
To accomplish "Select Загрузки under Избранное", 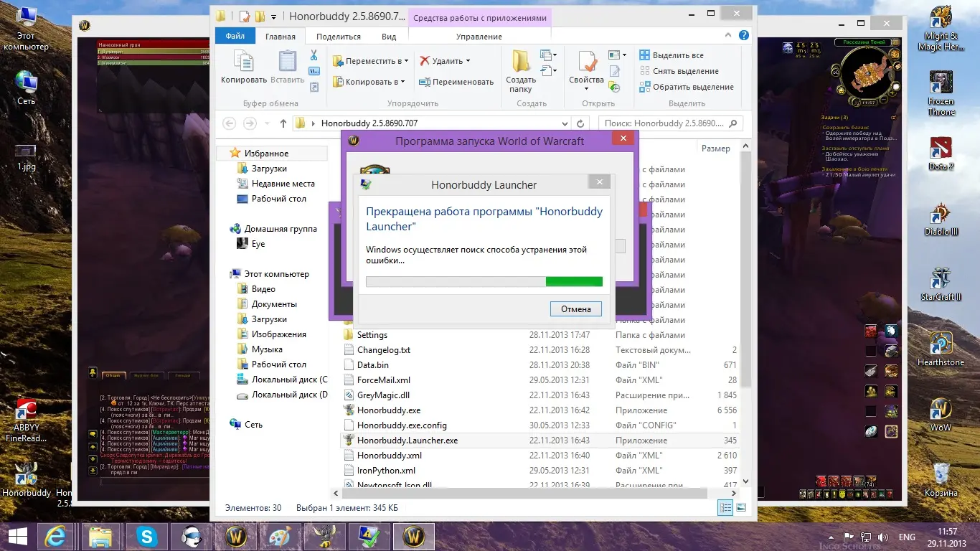I will point(269,169).
